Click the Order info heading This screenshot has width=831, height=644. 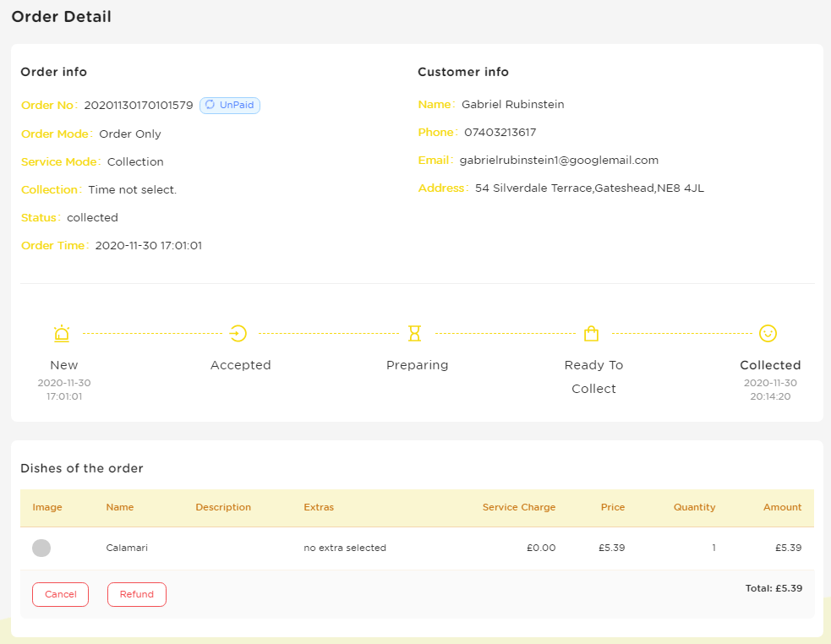[53, 72]
